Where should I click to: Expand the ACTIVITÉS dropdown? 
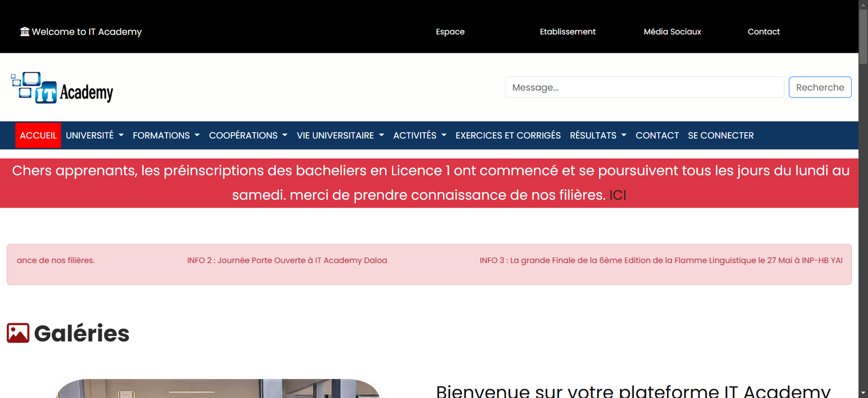pos(420,135)
